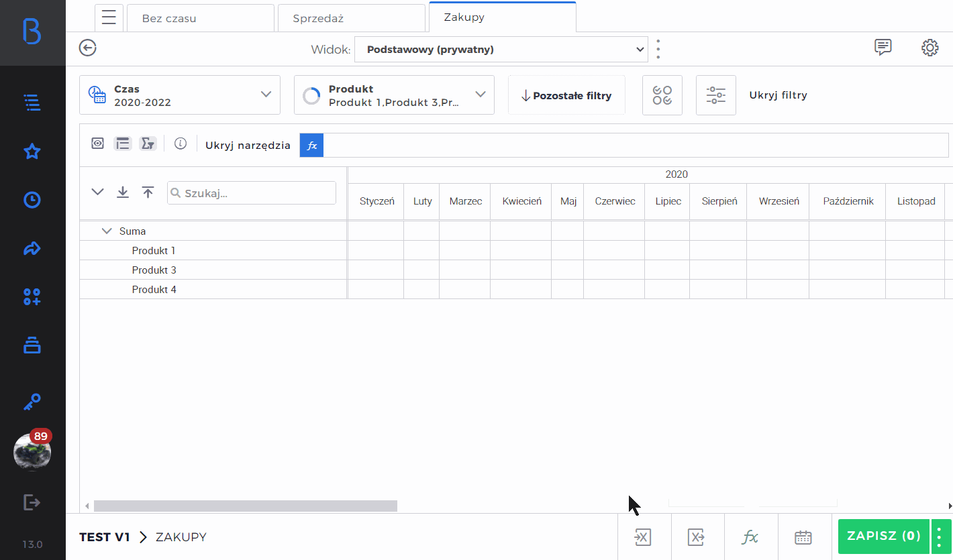Click the Czerwiec column header
This screenshot has height=560, width=953.
(x=615, y=201)
